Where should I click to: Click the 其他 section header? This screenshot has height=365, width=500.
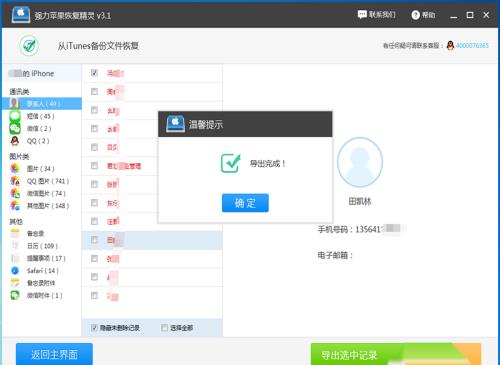tap(16, 221)
